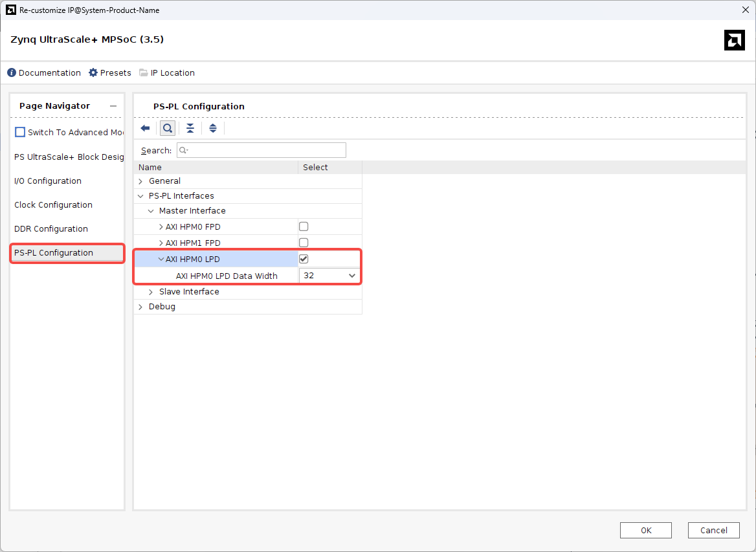Toggle the search magnifier toolbar icon
756x552 pixels.
[x=168, y=128]
